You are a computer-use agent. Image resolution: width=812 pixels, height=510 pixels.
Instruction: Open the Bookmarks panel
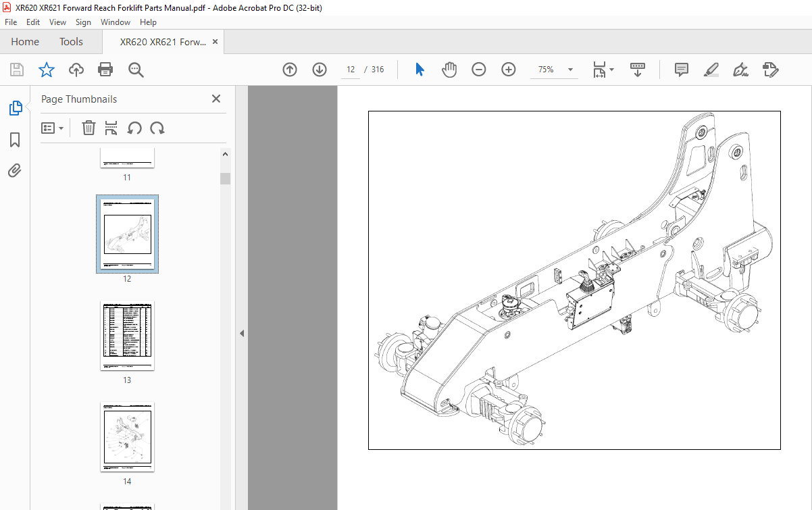coord(14,140)
